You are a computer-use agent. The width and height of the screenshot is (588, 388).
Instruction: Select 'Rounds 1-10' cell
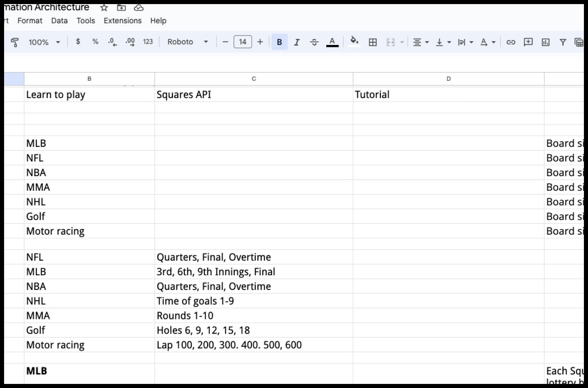coord(254,316)
